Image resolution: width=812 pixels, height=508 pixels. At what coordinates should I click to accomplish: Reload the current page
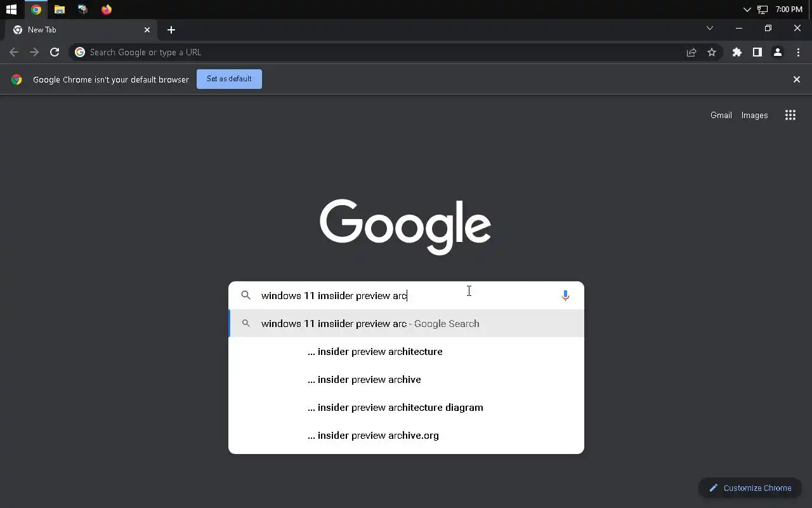tap(55, 52)
